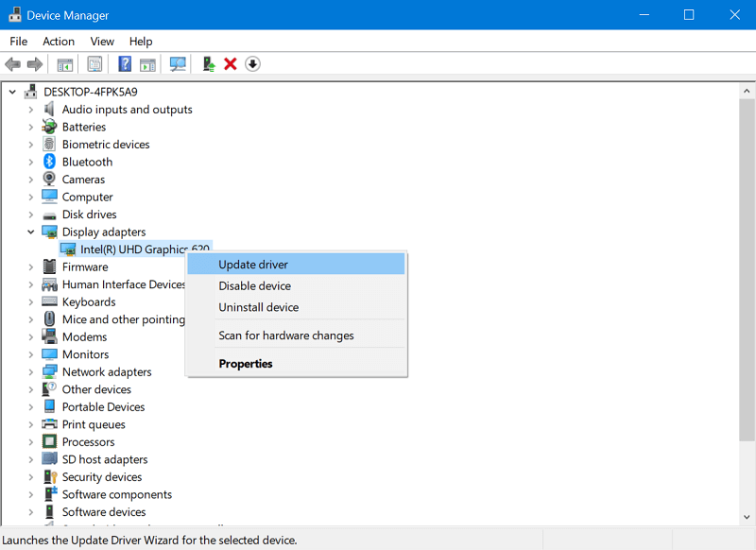Select the blue Bluetooth icon
Viewport: 756px width, 550px height.
pos(49,162)
